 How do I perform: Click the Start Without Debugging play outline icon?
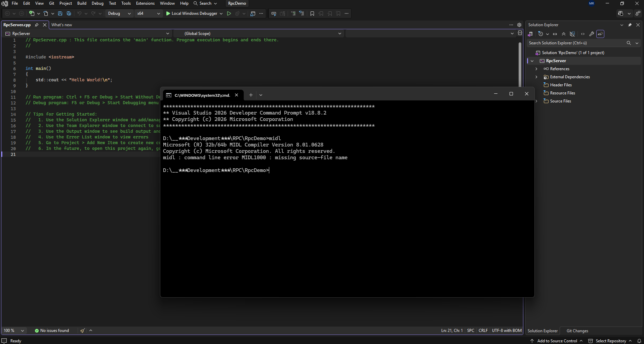click(x=229, y=13)
